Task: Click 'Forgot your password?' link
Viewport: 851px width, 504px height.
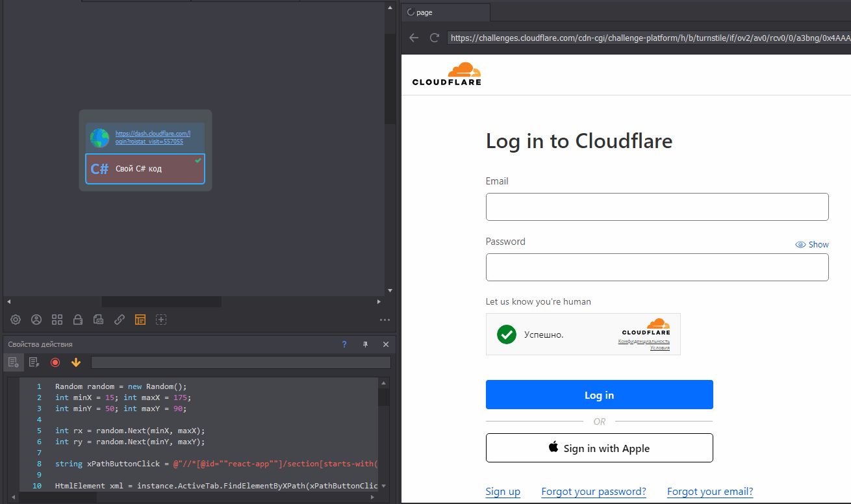Action: tap(594, 492)
